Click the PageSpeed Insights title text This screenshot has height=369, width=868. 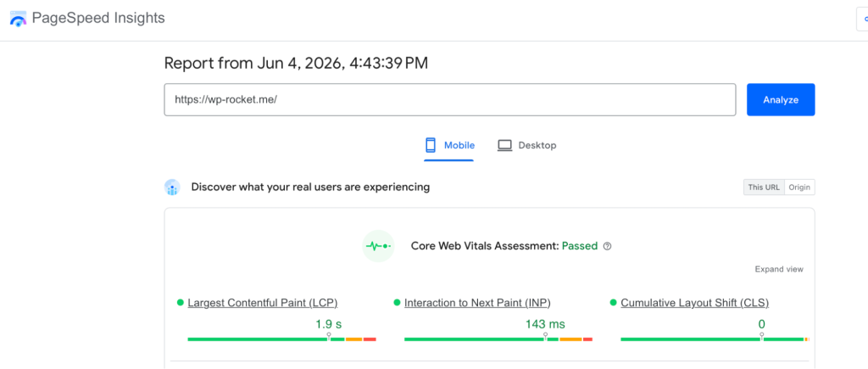98,19
